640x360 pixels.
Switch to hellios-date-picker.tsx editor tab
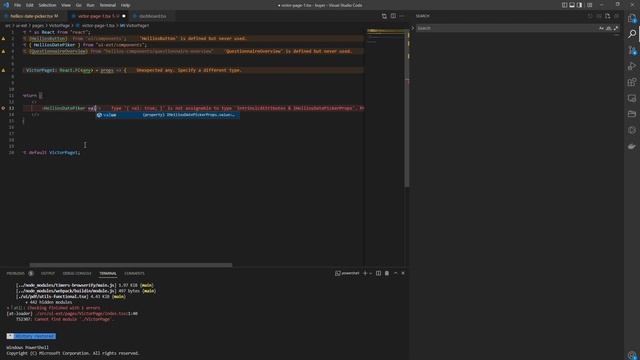pyautogui.click(x=34, y=16)
